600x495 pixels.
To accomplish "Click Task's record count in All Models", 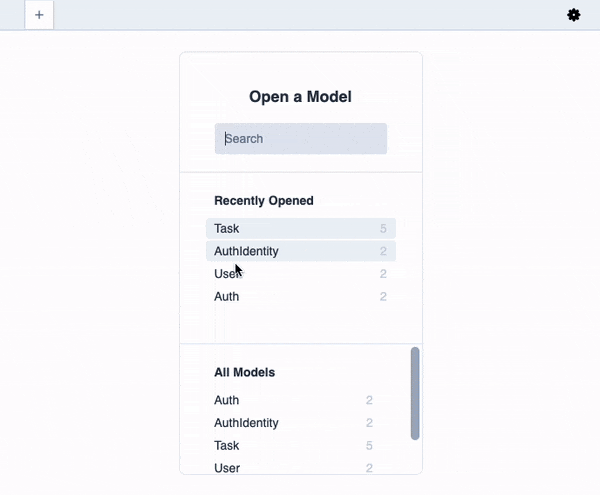I will pyautogui.click(x=369, y=446).
